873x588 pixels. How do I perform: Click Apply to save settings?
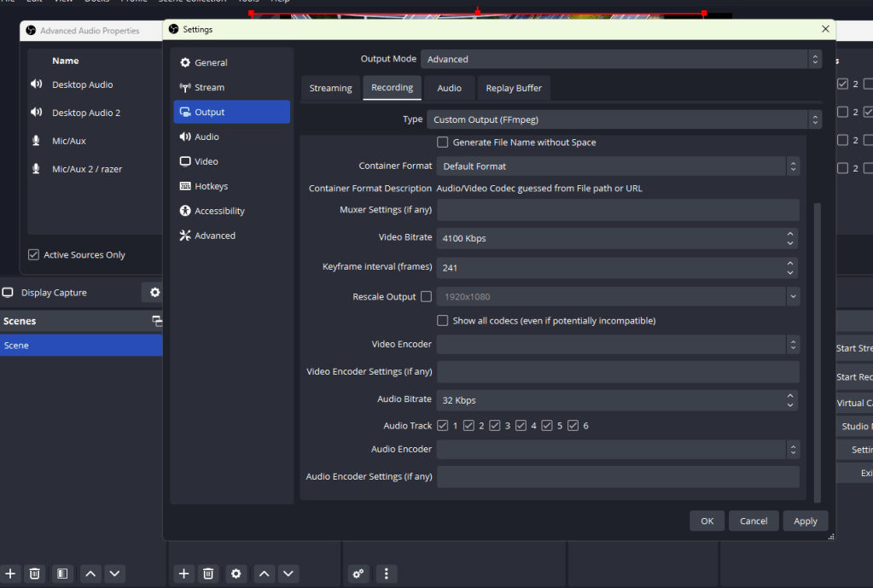click(805, 521)
